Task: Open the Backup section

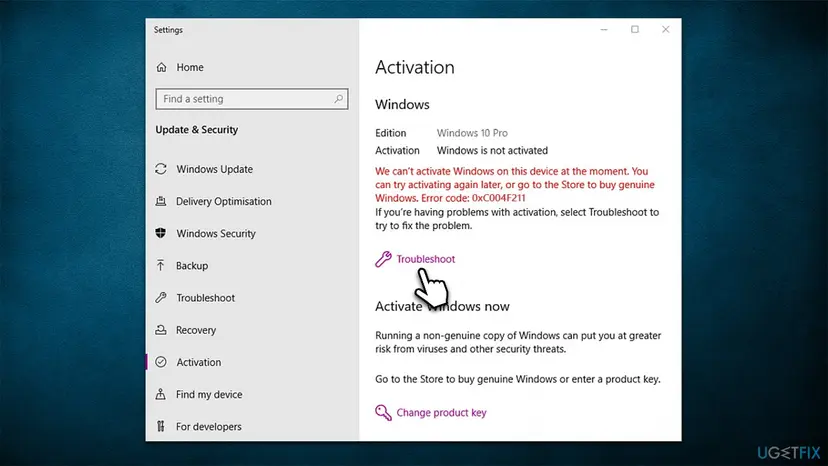Action: 192,266
